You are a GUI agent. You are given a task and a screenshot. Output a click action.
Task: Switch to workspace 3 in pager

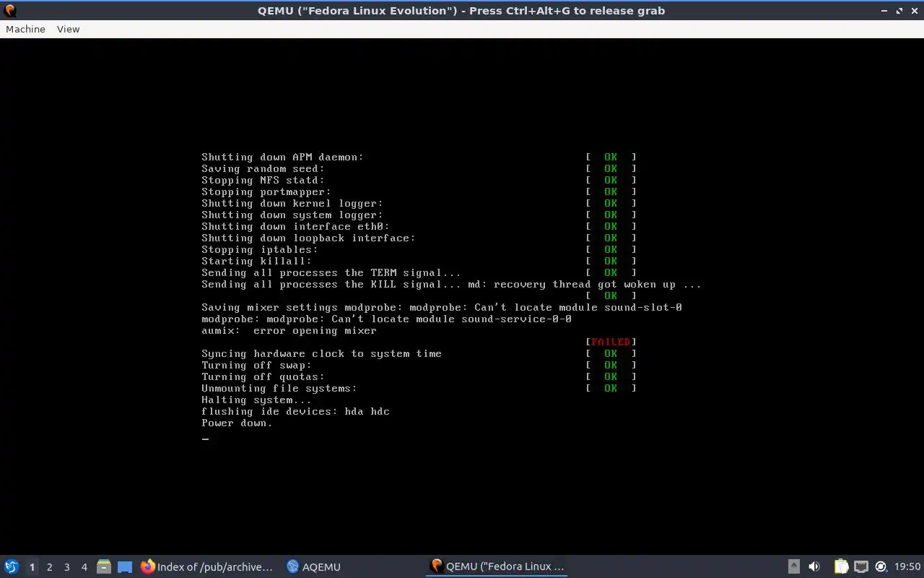point(66,567)
